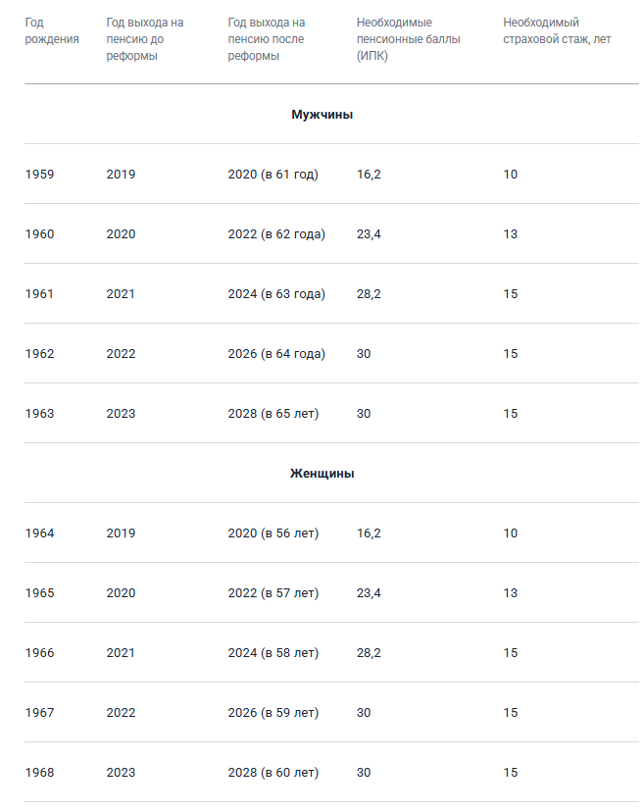Click the '2022 (в 62 года)' cell
644x812 pixels.
point(276,234)
